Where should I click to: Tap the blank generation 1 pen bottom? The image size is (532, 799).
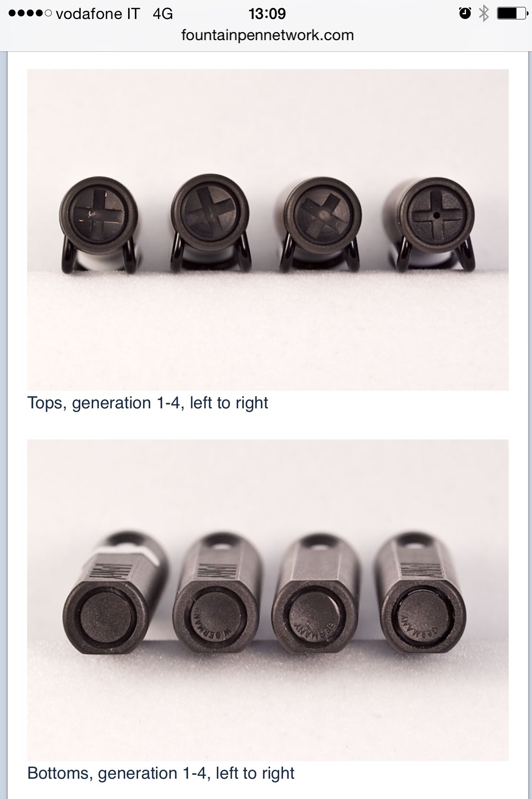click(x=108, y=604)
